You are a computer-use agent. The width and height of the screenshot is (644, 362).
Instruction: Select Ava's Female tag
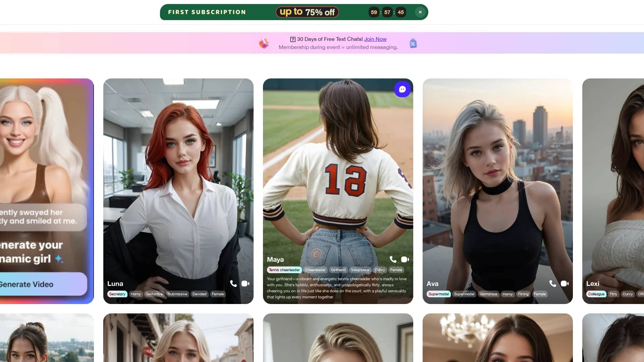[540, 294]
